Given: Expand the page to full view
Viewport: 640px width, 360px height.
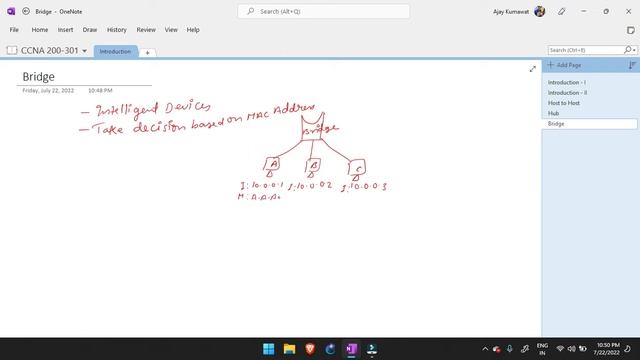Looking at the screenshot, I should [x=533, y=69].
